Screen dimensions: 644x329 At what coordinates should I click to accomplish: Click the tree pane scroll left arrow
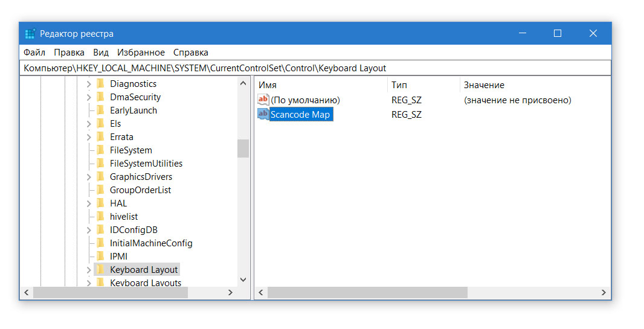point(27,293)
